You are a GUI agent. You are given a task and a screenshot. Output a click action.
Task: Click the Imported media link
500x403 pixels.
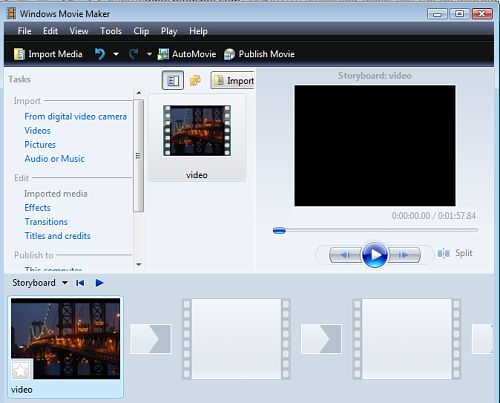(x=56, y=194)
